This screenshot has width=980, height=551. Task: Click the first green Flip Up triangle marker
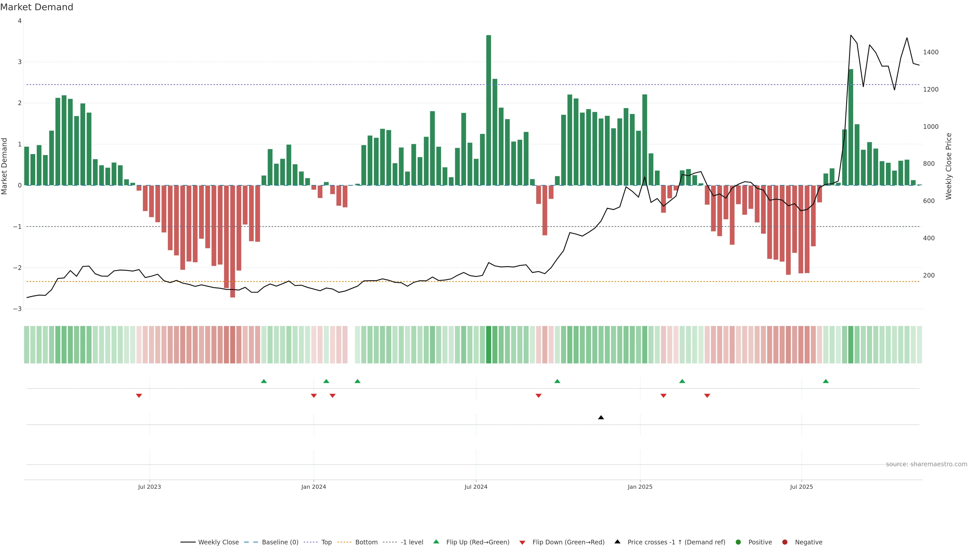[264, 381]
